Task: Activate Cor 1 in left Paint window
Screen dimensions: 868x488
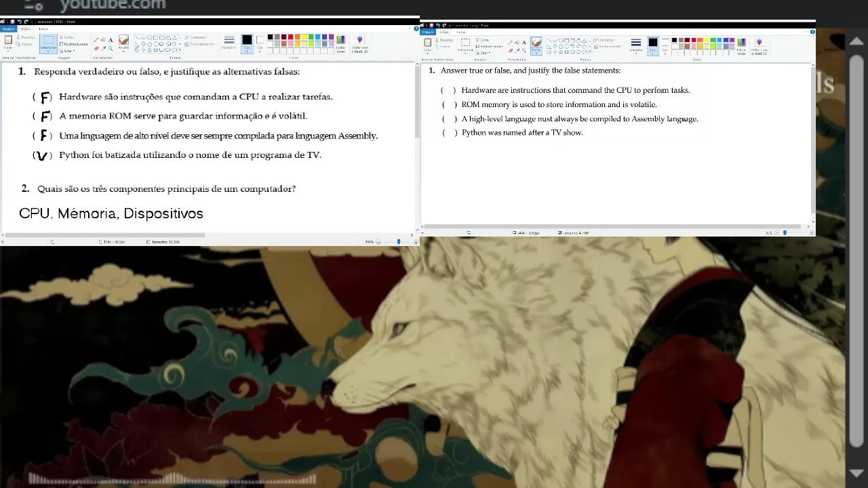Action: [x=247, y=43]
